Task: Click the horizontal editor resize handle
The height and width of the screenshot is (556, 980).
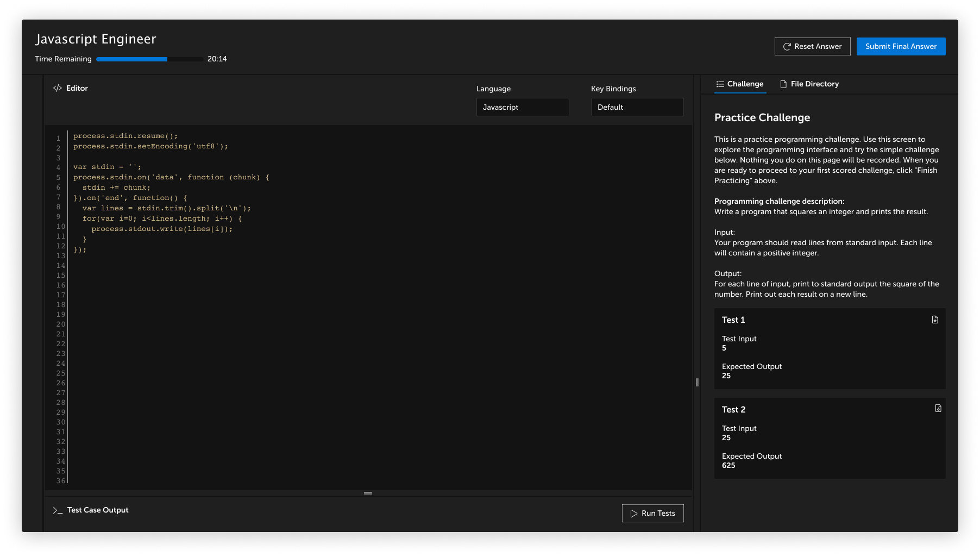Action: 368,493
